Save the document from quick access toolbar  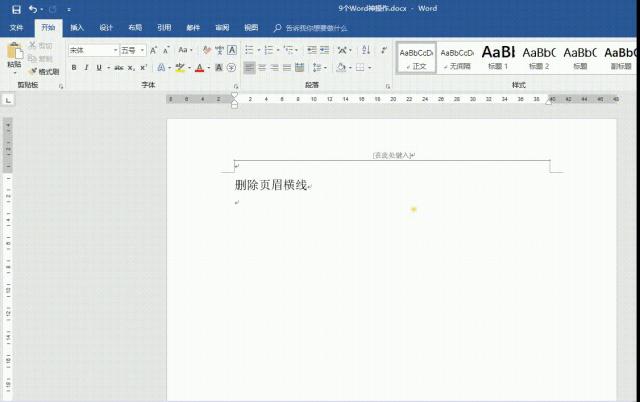[16, 9]
